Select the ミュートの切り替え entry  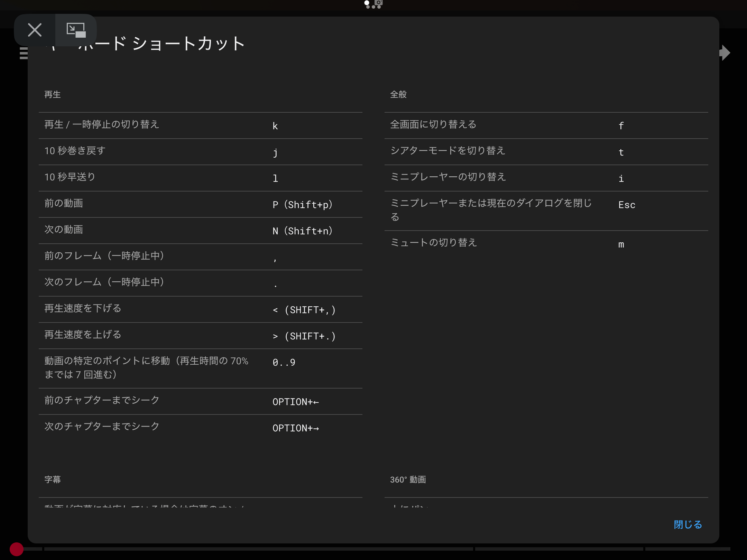[546, 243]
